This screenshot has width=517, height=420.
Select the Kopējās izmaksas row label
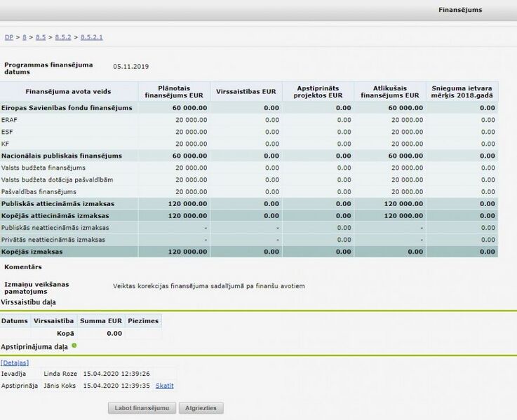pyautogui.click(x=32, y=252)
